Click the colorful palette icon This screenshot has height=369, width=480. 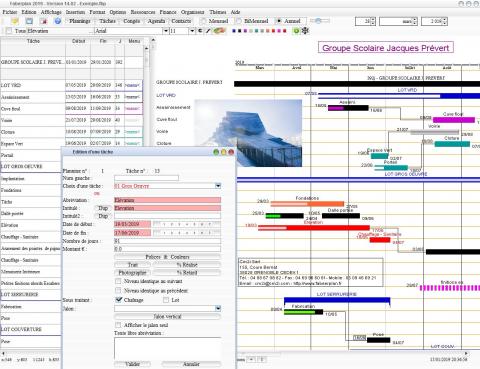(219, 31)
